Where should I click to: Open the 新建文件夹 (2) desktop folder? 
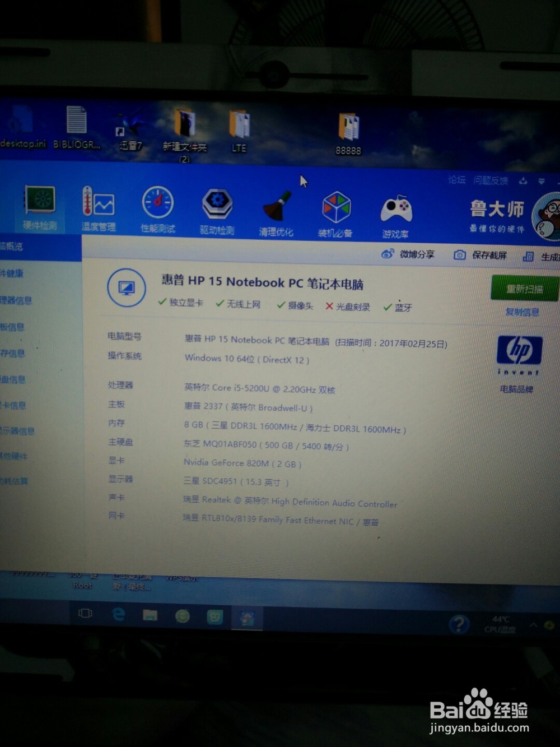tap(185, 134)
